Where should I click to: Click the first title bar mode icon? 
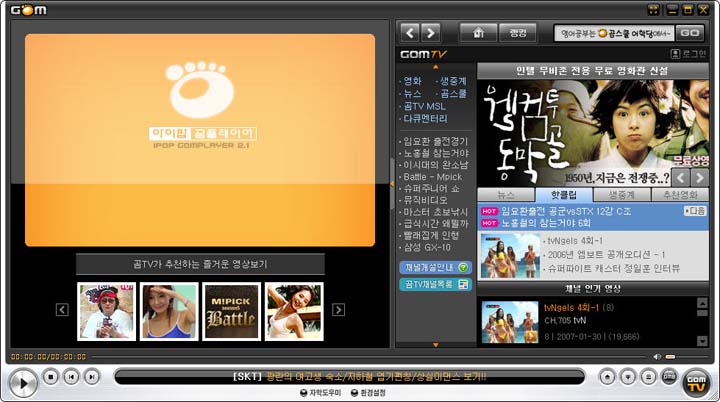(653, 10)
